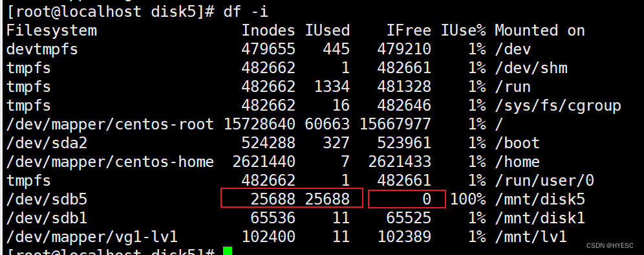Screen dimensions: 644x255
Task: Click the '/mnt/disk1' mount point
Action: 540,218
